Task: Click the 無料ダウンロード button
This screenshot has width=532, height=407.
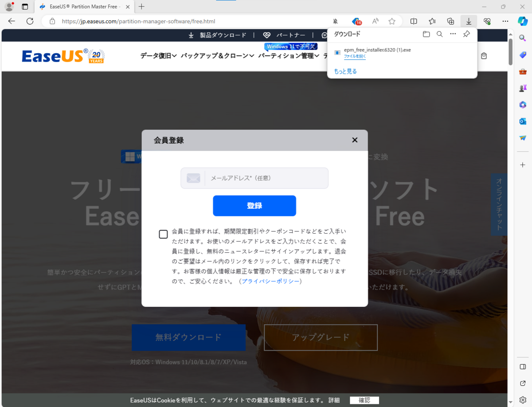Action: [x=188, y=337]
